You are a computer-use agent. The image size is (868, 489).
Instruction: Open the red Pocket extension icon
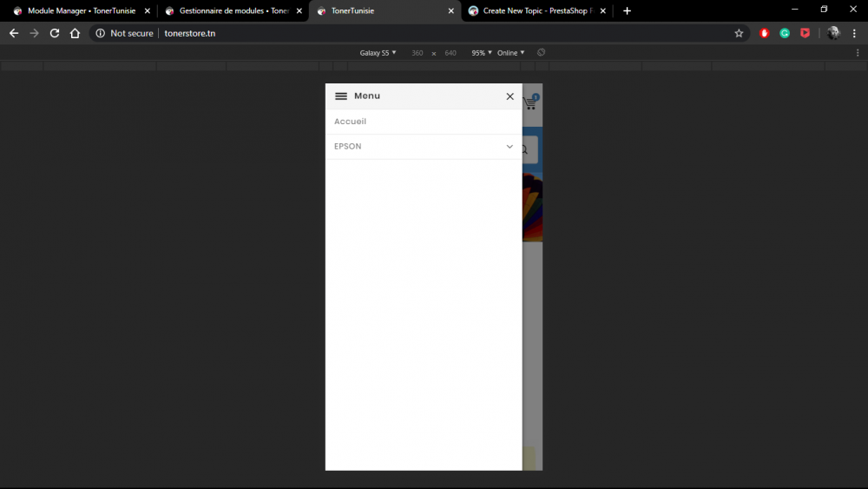pyautogui.click(x=805, y=33)
